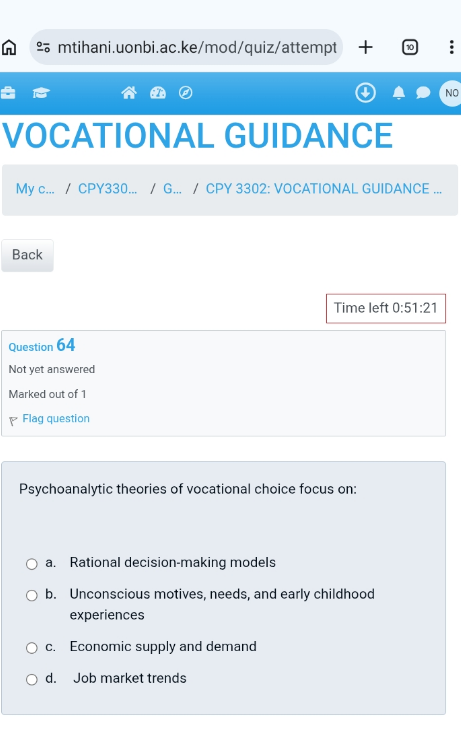Open the messages speech bubble icon
The height and width of the screenshot is (737, 461).
coord(423,93)
